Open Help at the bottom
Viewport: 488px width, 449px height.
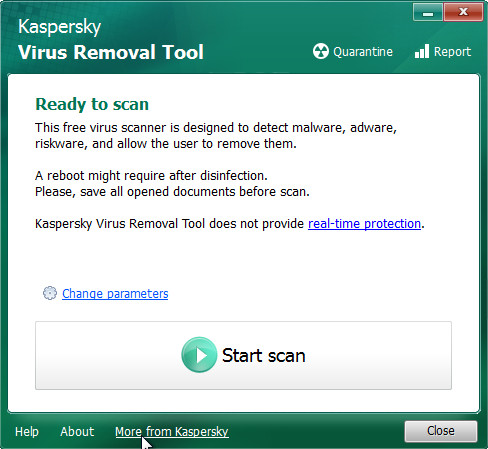click(27, 432)
